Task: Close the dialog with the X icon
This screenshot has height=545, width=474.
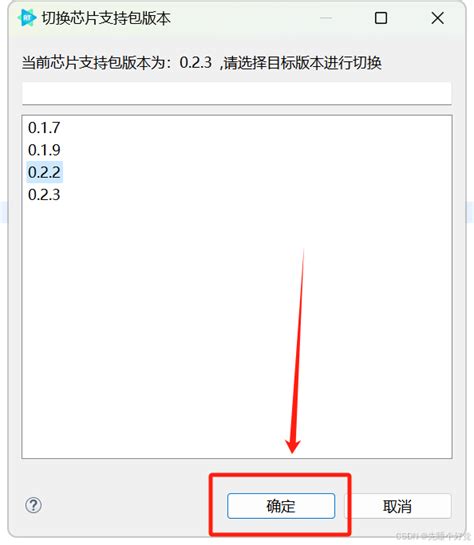Action: (438, 18)
